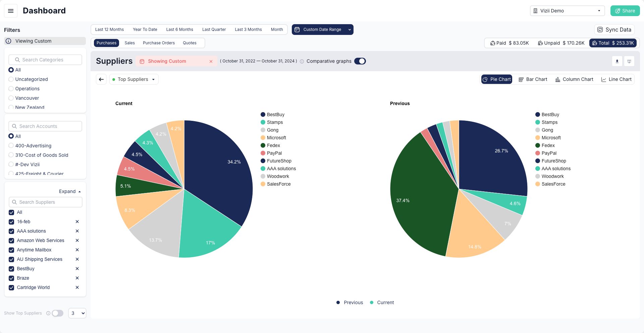Open top suppliers count dropdown
The height and width of the screenshot is (333, 644).
coord(77,313)
